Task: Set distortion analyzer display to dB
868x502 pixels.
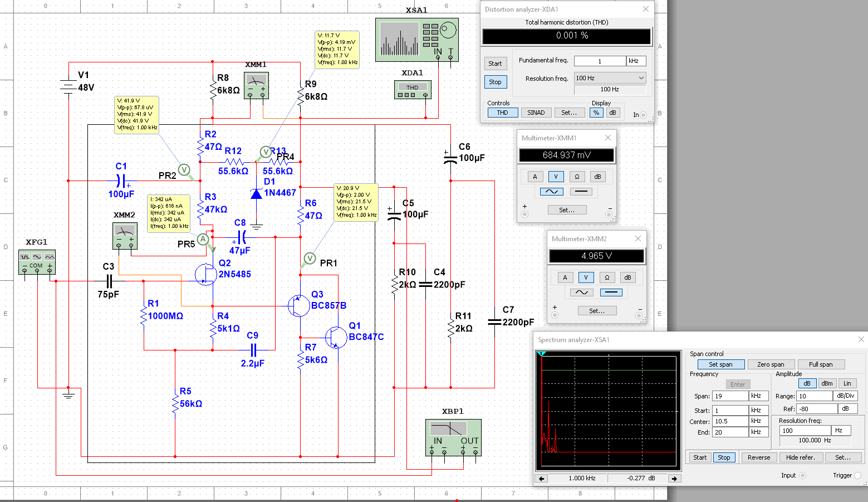Action: (x=612, y=113)
